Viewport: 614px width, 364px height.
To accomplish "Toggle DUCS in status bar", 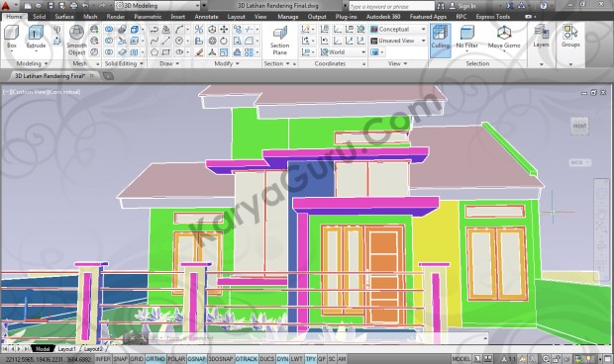I will [x=267, y=359].
